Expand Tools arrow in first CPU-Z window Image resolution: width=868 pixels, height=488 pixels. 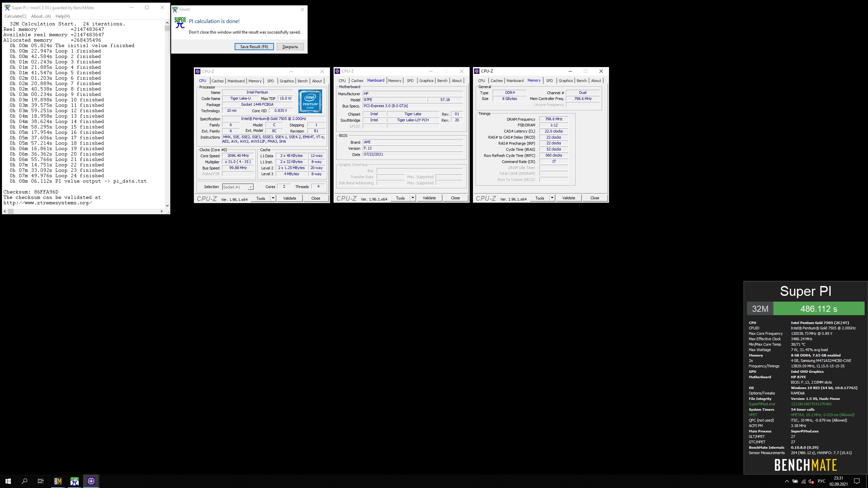273,198
